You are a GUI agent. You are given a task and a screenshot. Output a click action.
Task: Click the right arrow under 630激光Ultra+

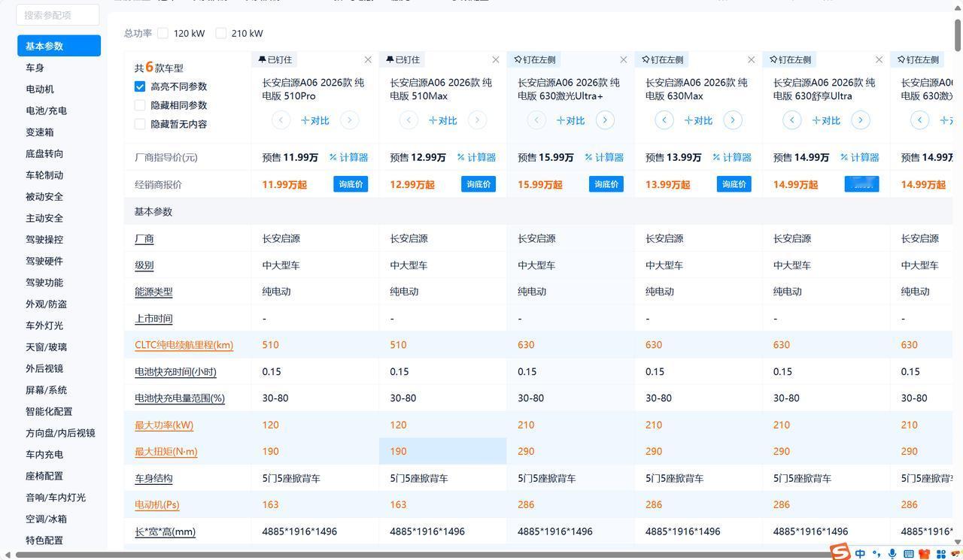click(605, 120)
